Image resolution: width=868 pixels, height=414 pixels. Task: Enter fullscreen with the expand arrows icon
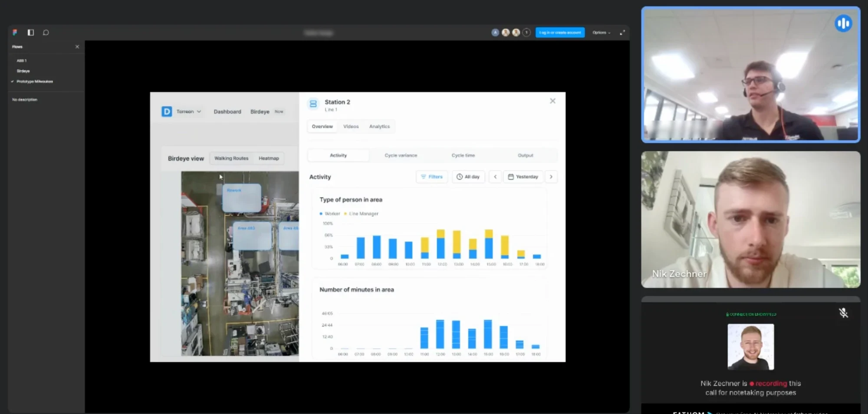[x=622, y=33]
